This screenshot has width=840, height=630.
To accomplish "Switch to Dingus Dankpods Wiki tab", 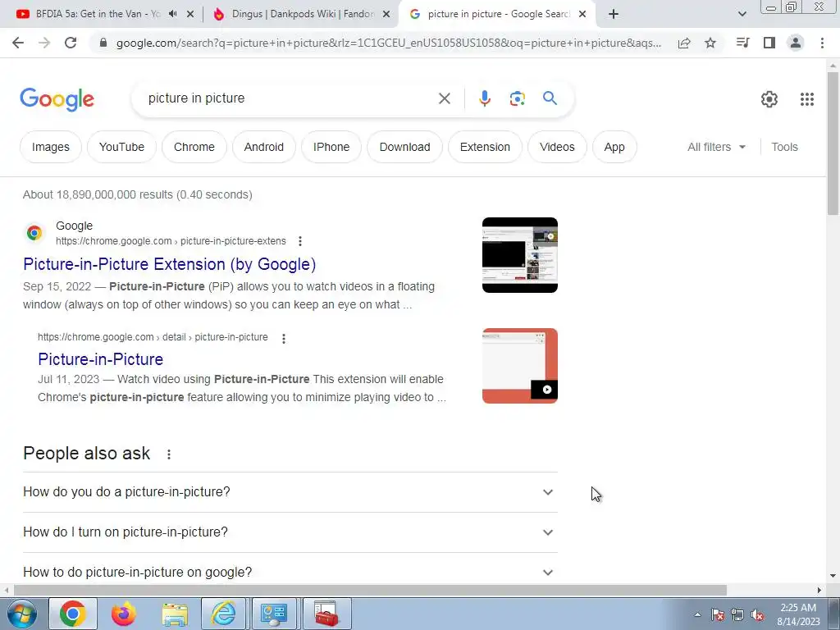I will coord(303,14).
